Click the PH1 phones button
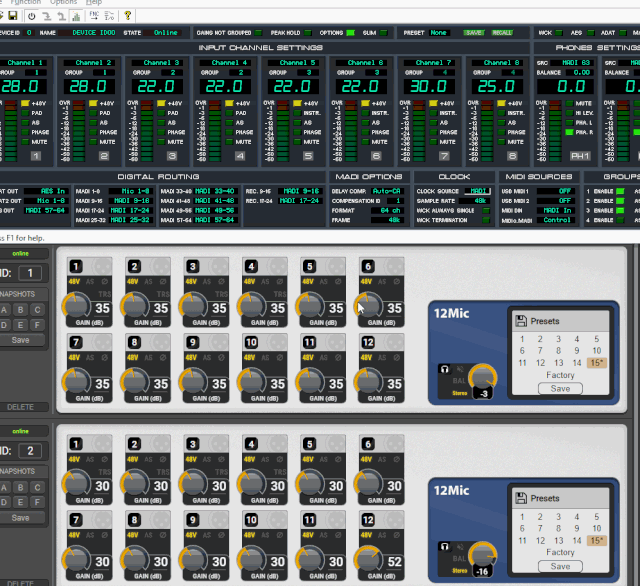The width and height of the screenshot is (640, 586). click(580, 156)
